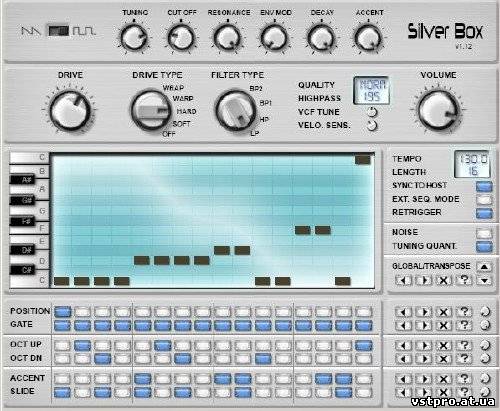Enable the Noise switch
500x411 pixels.
484,233
